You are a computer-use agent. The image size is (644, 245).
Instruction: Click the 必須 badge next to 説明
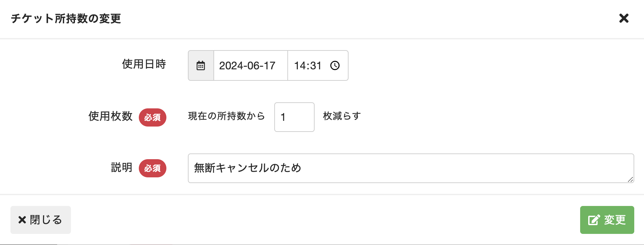coord(153,168)
